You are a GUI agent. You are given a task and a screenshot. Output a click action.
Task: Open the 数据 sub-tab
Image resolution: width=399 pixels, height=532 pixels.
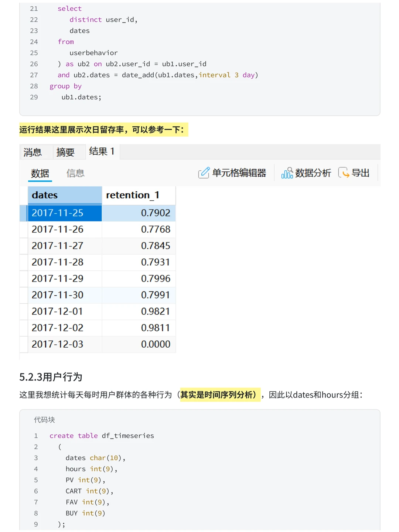click(40, 173)
